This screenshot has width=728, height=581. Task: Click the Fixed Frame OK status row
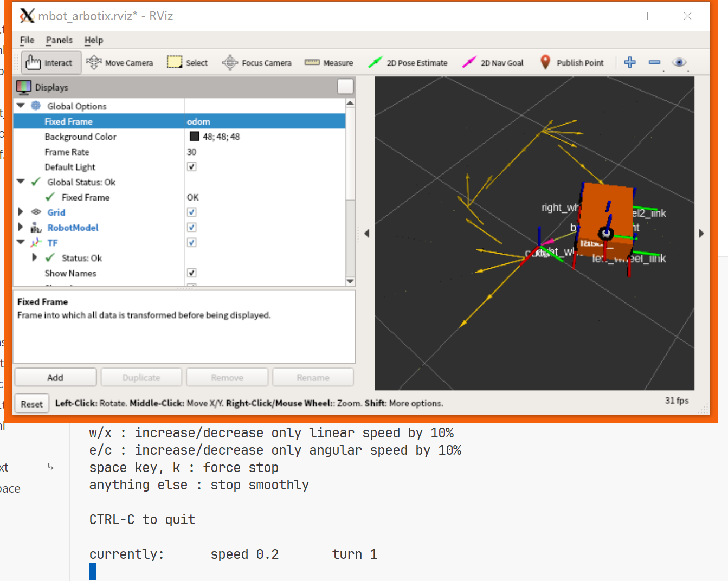click(179, 197)
